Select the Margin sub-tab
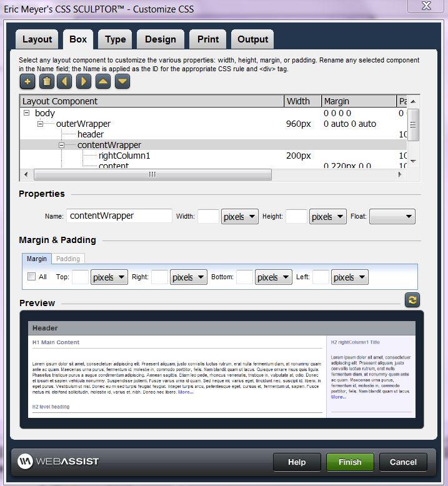Screen dimensions: 448x486 pos(37,259)
